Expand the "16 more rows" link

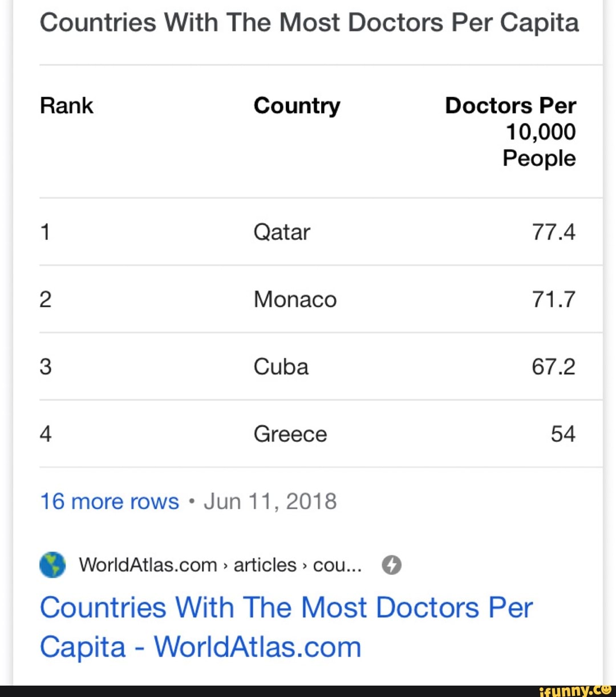(110, 501)
